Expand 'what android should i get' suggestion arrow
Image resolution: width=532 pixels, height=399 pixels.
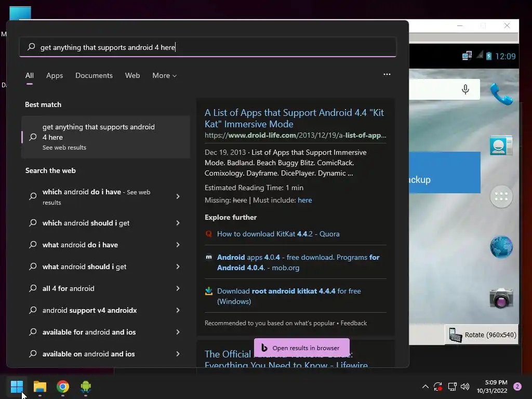point(178,267)
